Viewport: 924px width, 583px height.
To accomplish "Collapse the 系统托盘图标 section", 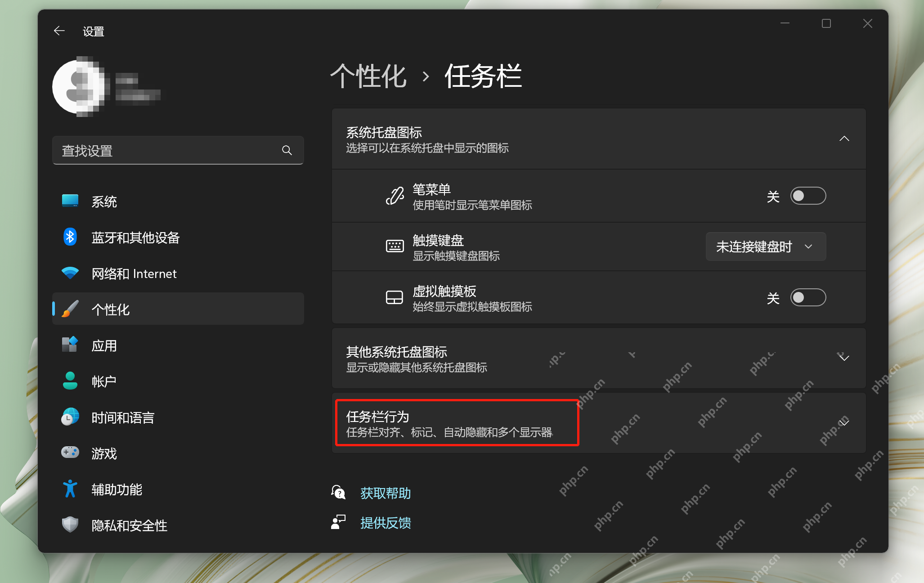I will click(844, 139).
